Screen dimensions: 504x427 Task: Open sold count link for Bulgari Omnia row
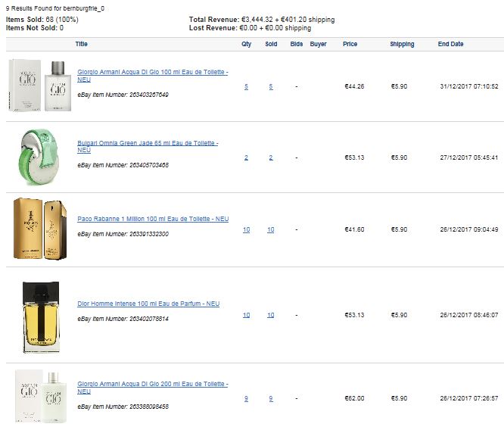tap(271, 157)
